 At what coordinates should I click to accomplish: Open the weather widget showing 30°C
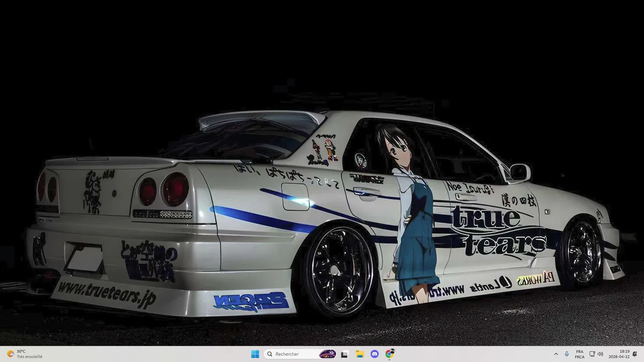[x=24, y=354]
